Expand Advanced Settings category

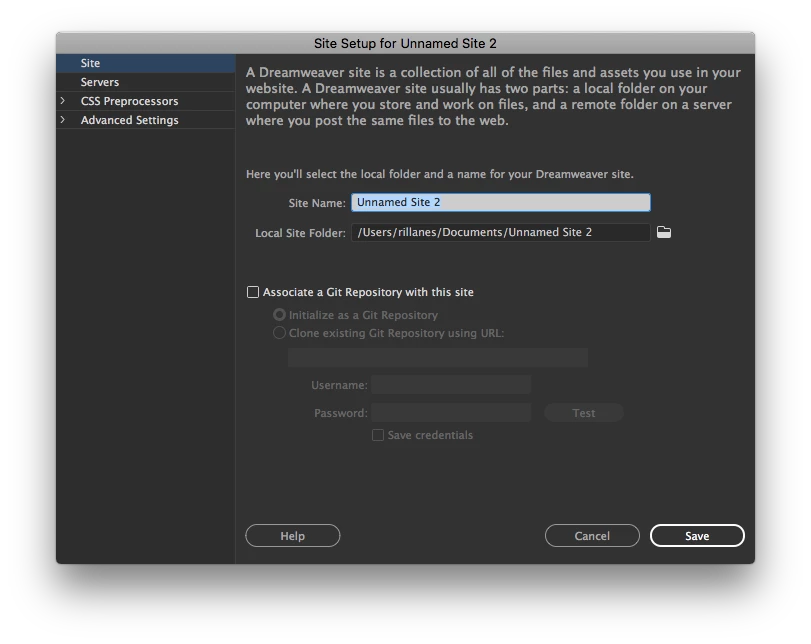click(x=63, y=120)
